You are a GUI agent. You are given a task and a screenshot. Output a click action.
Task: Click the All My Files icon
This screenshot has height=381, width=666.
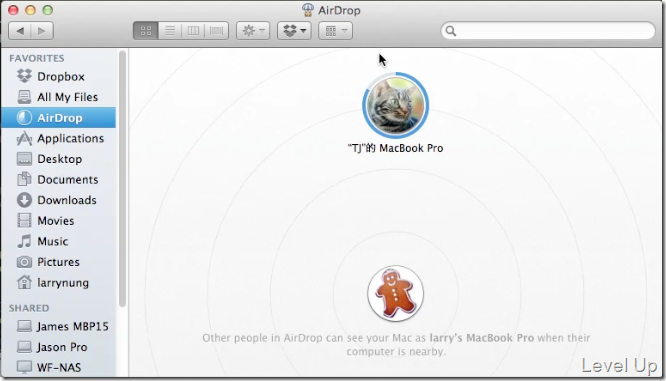point(24,97)
